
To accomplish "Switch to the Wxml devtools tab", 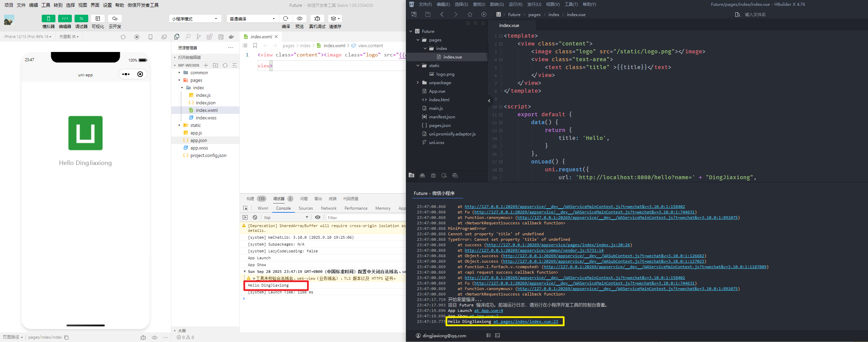I will [x=263, y=208].
